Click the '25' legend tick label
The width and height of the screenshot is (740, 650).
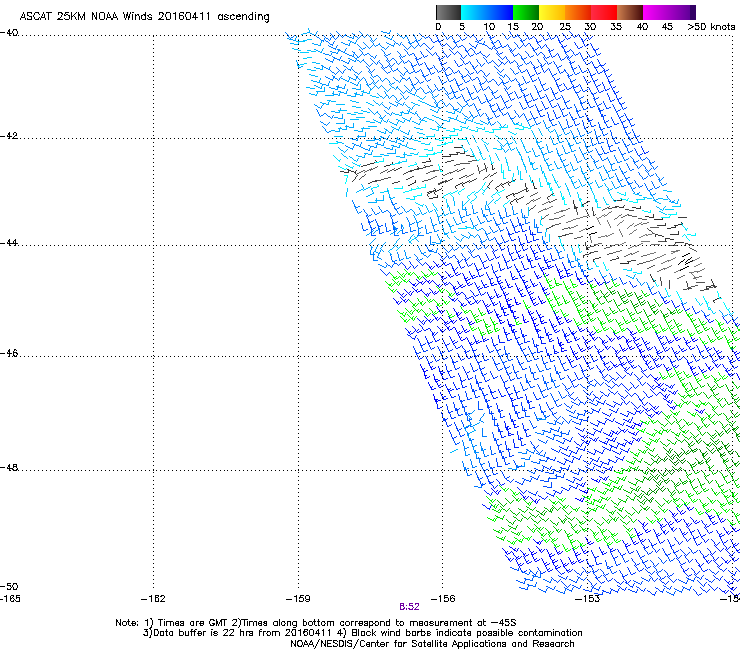(x=565, y=27)
